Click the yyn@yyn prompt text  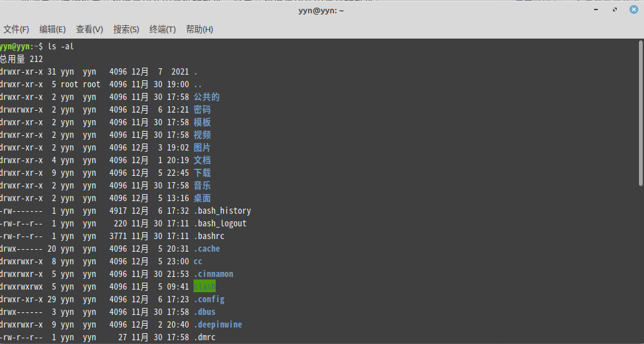tap(15, 46)
